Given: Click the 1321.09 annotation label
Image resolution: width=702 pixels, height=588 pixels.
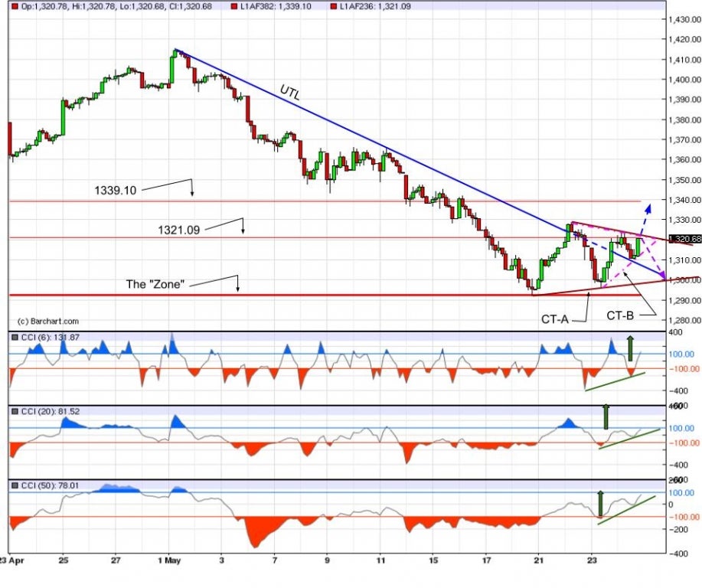Looking at the screenshot, I should tap(178, 230).
